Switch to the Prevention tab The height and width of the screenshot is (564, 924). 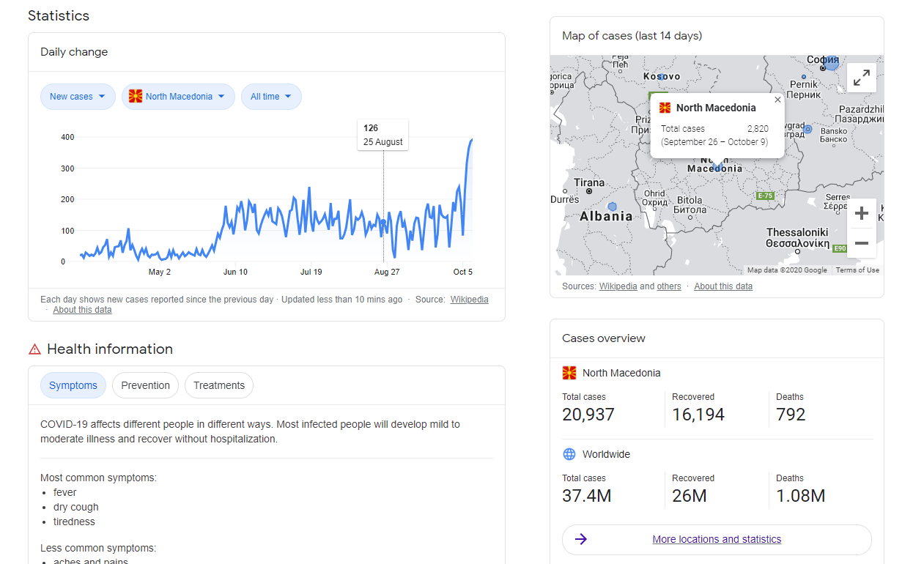(145, 385)
